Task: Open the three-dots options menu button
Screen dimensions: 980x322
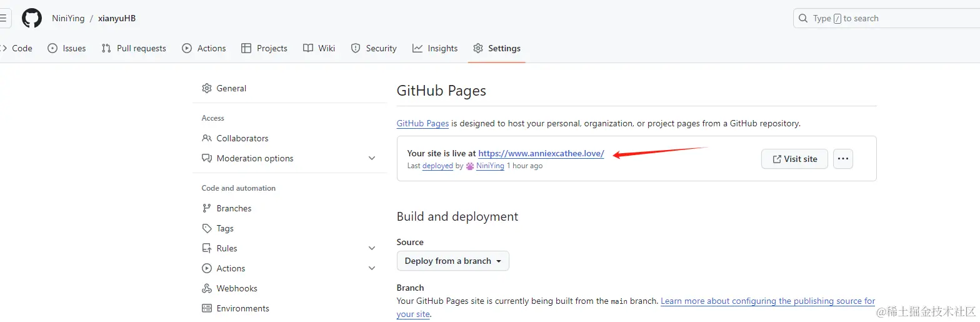Action: 843,159
